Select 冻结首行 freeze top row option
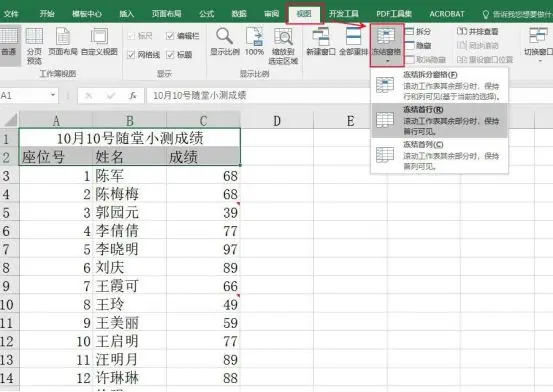 click(x=439, y=120)
